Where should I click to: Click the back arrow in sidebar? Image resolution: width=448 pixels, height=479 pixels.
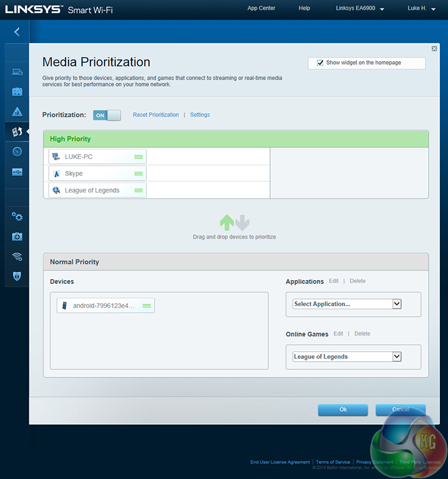click(x=17, y=32)
